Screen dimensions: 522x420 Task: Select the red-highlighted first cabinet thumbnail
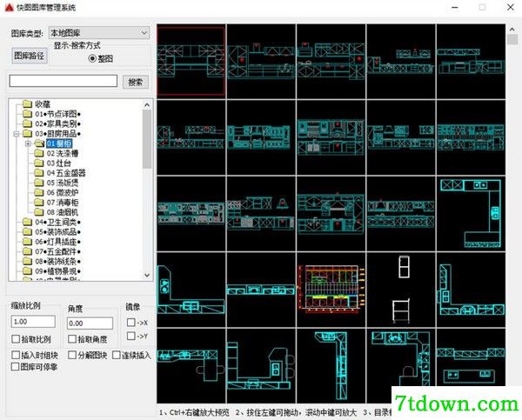[x=191, y=61]
